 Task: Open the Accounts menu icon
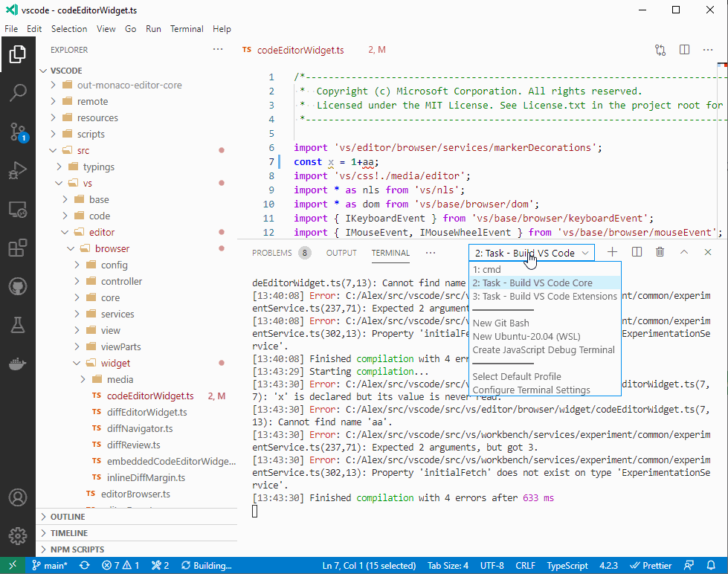[x=18, y=497]
